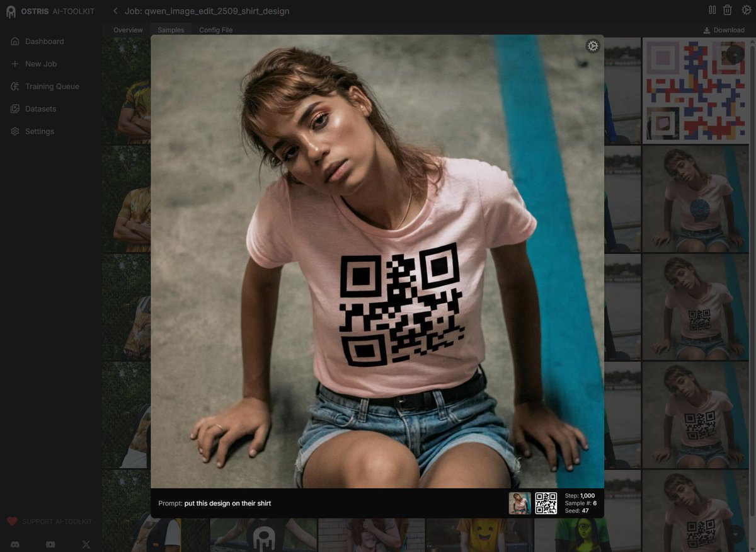Select the sample with blue circle shirt design
The width and height of the screenshot is (756, 552).
tap(696, 199)
